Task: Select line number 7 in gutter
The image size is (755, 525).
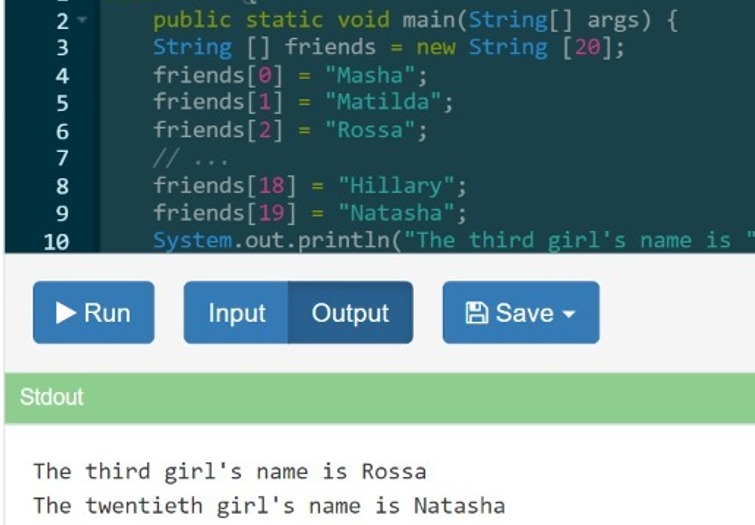Action: coord(62,158)
